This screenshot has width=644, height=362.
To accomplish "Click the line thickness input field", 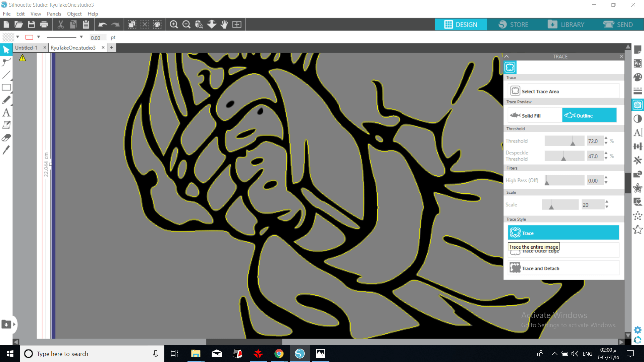I will 98,38.
